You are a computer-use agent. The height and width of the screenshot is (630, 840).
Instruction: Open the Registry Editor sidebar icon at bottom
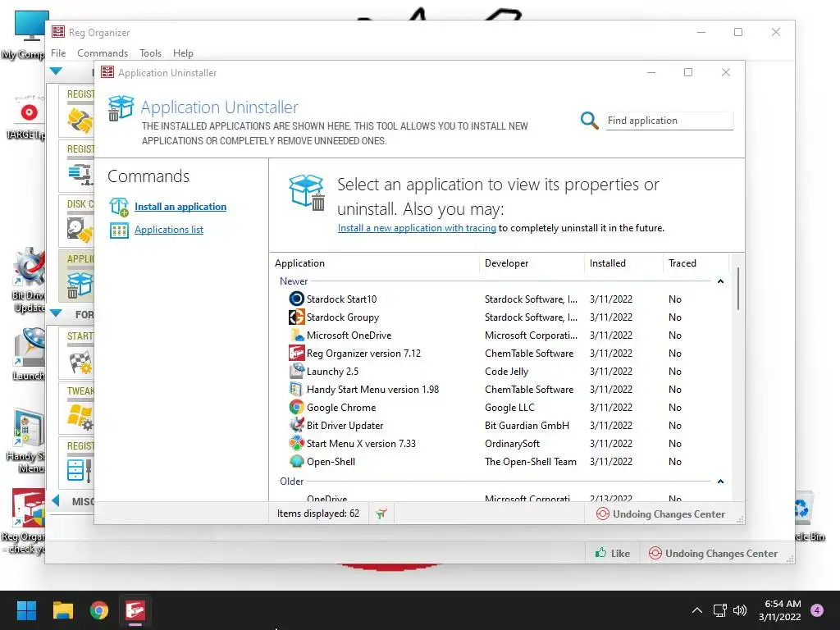click(80, 470)
